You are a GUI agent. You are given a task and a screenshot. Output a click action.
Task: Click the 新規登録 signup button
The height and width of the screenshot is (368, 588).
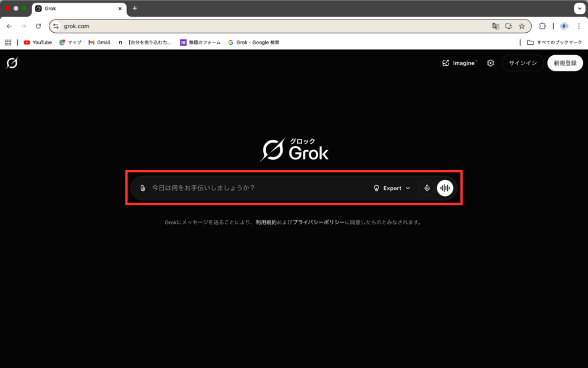(x=565, y=63)
